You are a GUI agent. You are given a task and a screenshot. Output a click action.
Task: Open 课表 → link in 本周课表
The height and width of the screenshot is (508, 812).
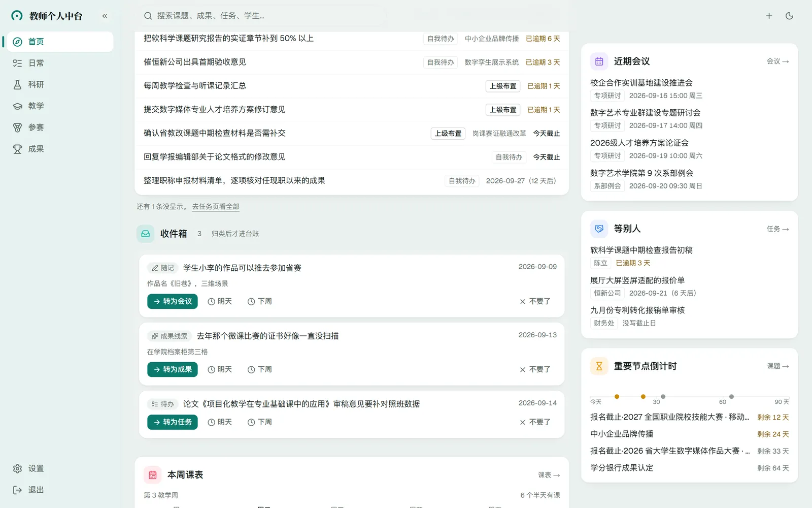click(549, 475)
